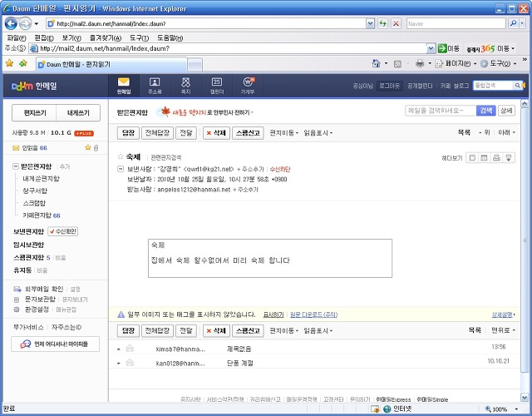Image resolution: width=532 pixels, height=416 pixels.
Task: Click the 표시하기 link in the warning bar
Action: point(273,314)
